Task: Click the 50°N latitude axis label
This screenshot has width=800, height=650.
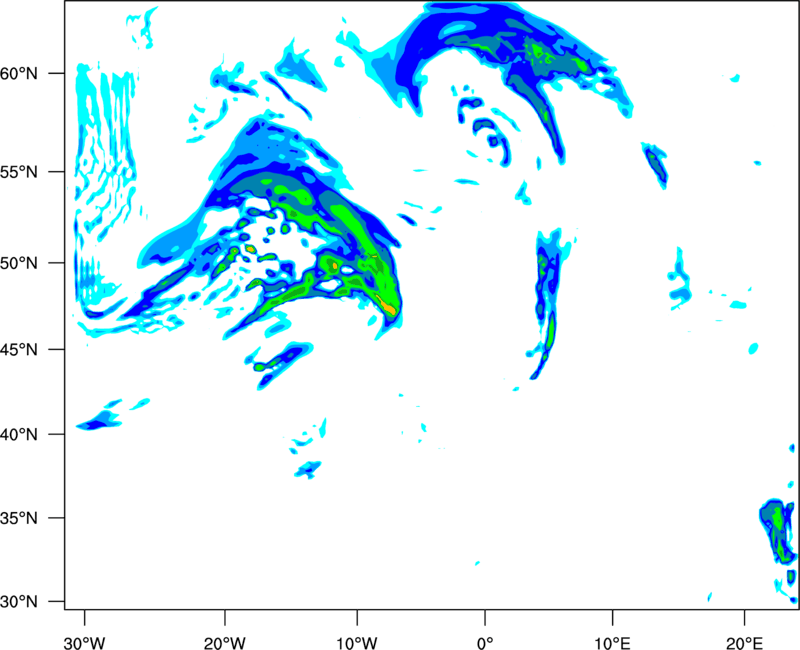Action: pos(19,263)
